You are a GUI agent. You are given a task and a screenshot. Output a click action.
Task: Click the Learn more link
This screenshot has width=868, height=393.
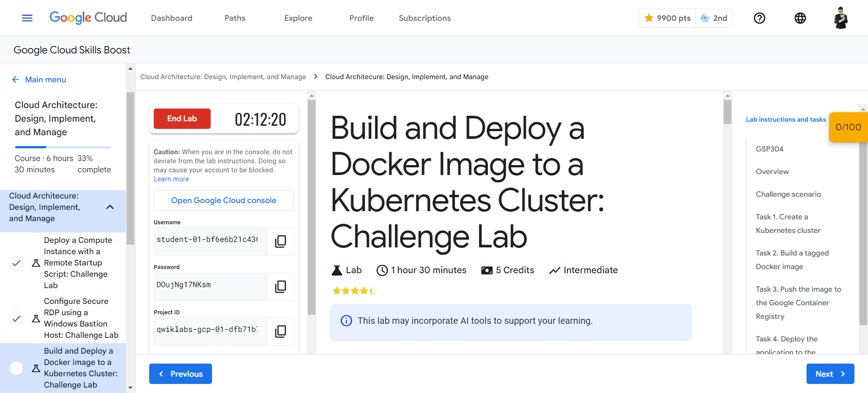click(172, 179)
